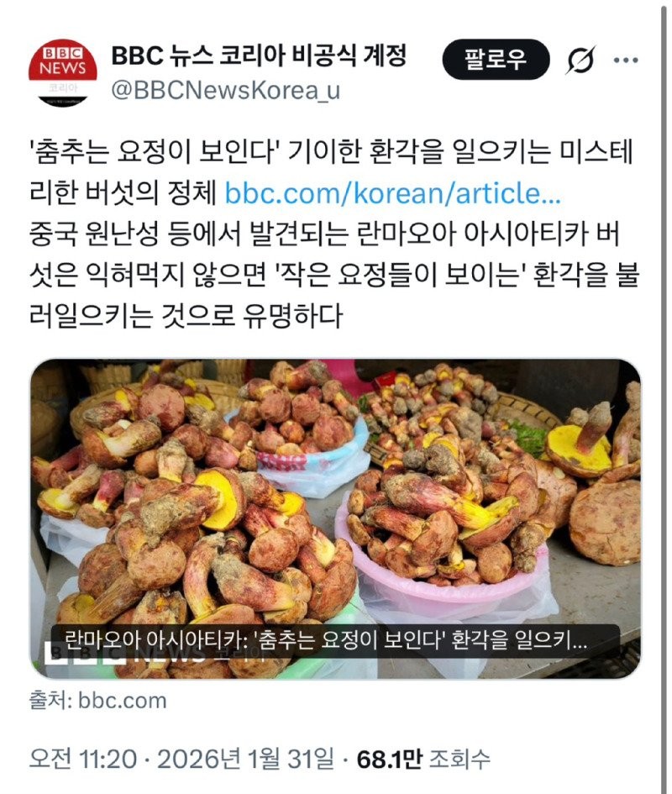The height and width of the screenshot is (794, 672).
Task: Open the account name BBC 뉴스 코리아 비공식 계정
Action: [259, 55]
